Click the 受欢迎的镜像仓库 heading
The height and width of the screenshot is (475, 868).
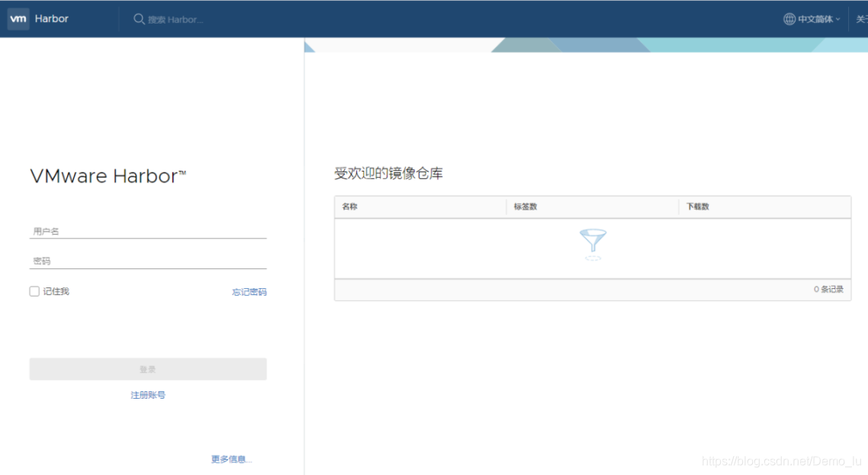click(388, 173)
